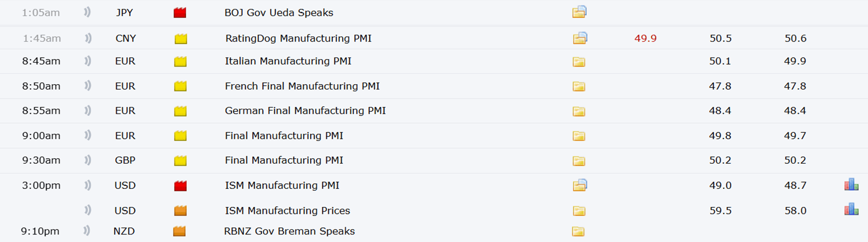Click the ISM Manufacturing Prices event name

tap(287, 210)
